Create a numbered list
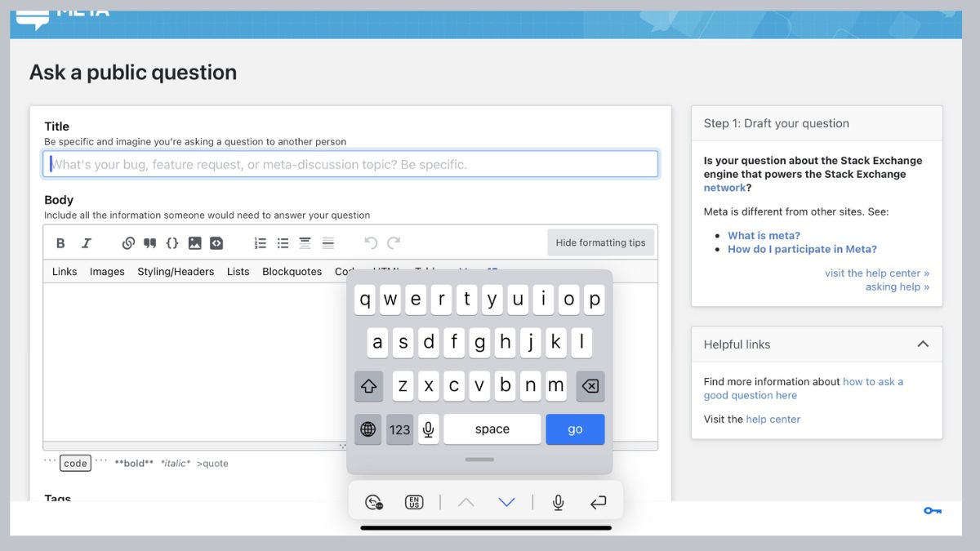The width and height of the screenshot is (980, 551). [x=261, y=243]
